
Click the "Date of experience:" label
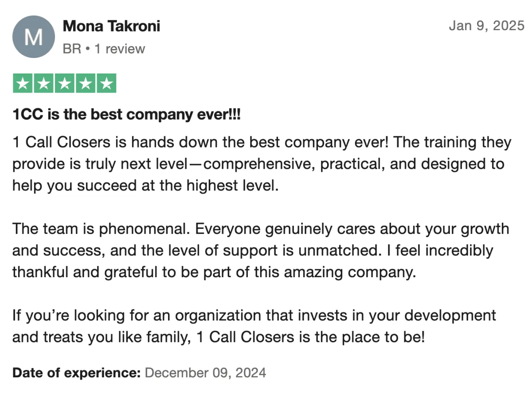77,373
